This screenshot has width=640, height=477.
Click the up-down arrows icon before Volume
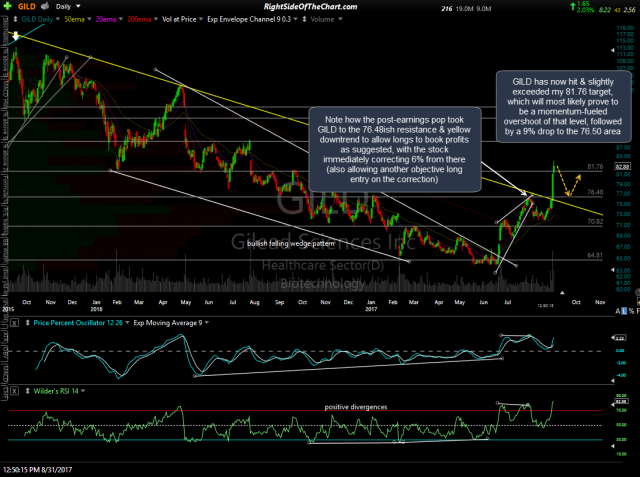coord(304,19)
